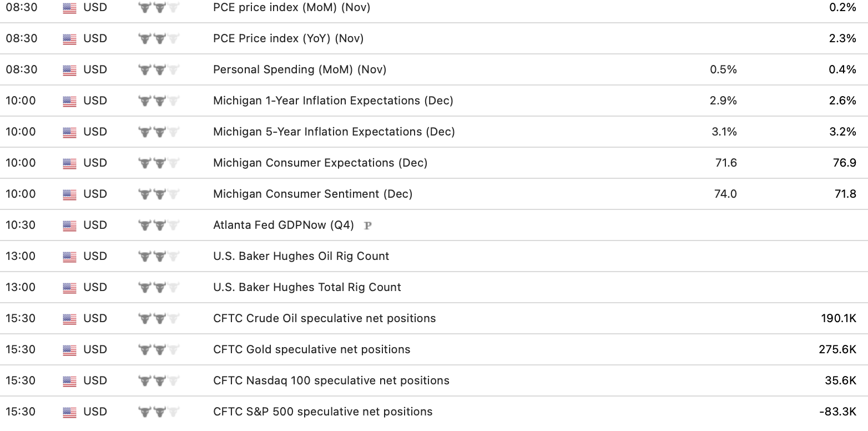Image resolution: width=868 pixels, height=431 pixels.
Task: Open the U.S. Baker Hughes Total Rig Count event
Action: point(307,287)
